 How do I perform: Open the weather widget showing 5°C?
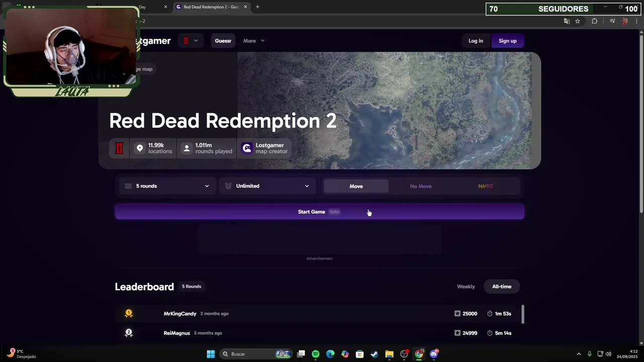pyautogui.click(x=21, y=354)
